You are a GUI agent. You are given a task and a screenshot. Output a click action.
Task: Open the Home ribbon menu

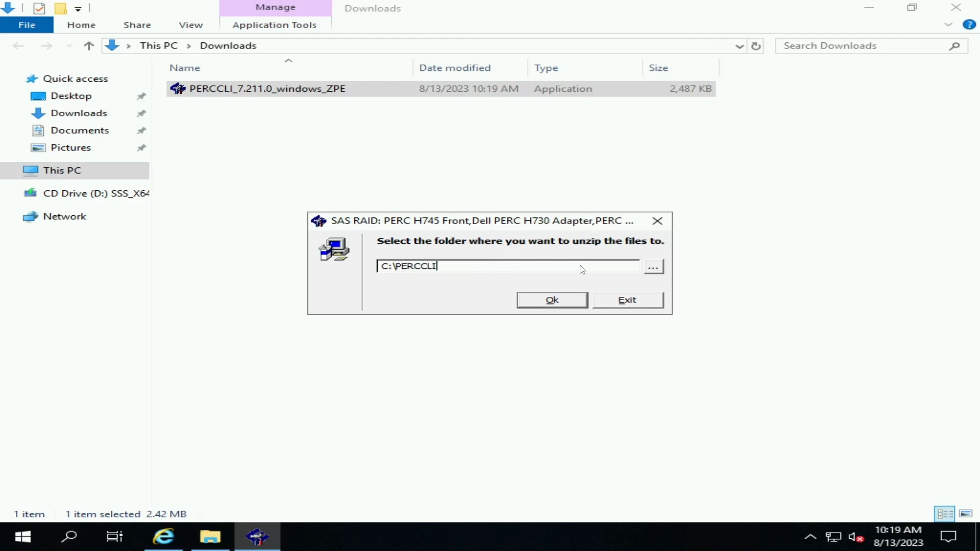(x=81, y=25)
